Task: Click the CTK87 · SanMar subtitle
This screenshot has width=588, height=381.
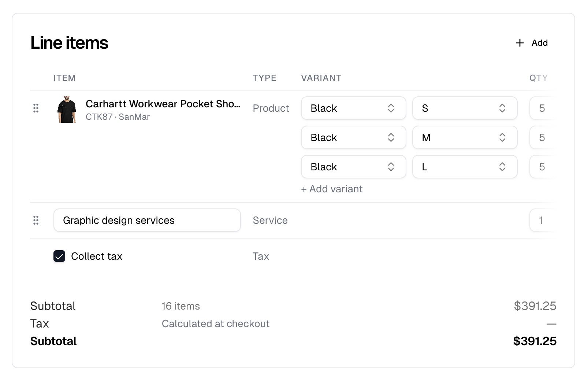Action: click(x=118, y=117)
